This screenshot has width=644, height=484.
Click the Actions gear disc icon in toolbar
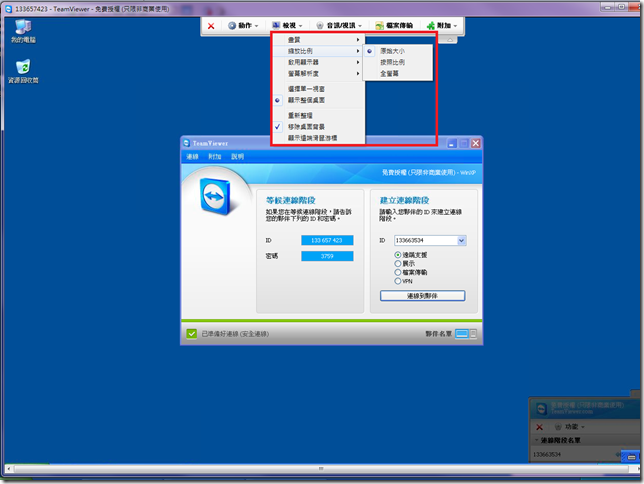[232, 25]
